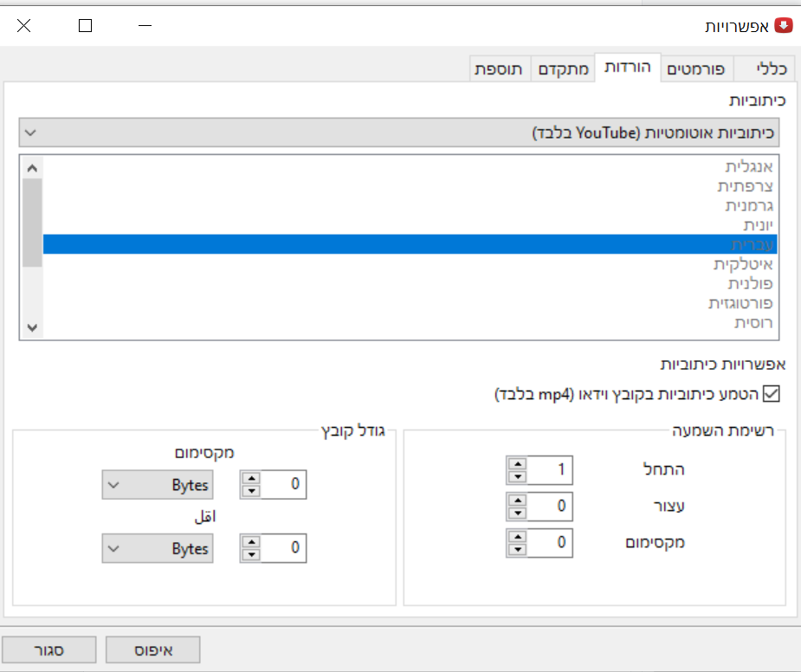Screen dimensions: 801x672
Task: Increase the התחל playlist start value
Action: [517, 464]
